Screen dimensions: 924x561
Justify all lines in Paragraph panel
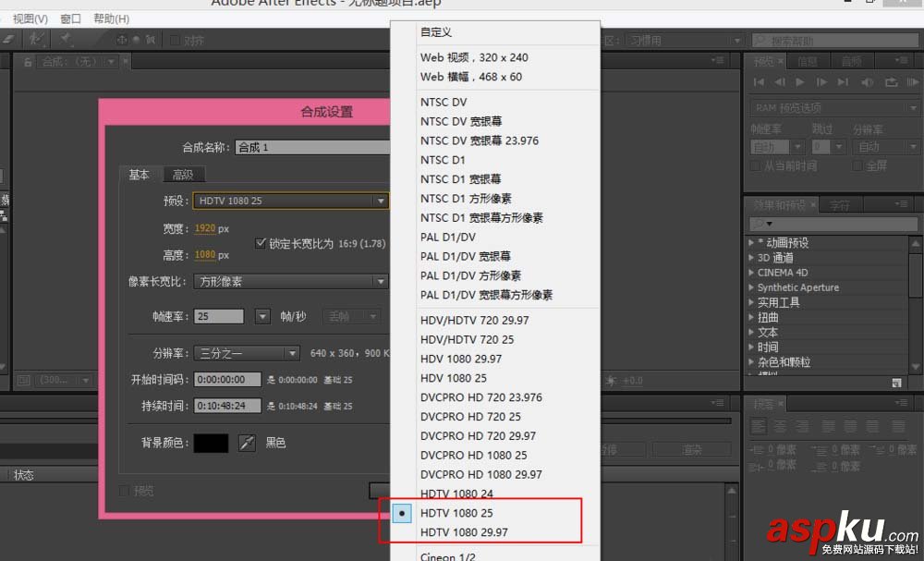click(898, 425)
